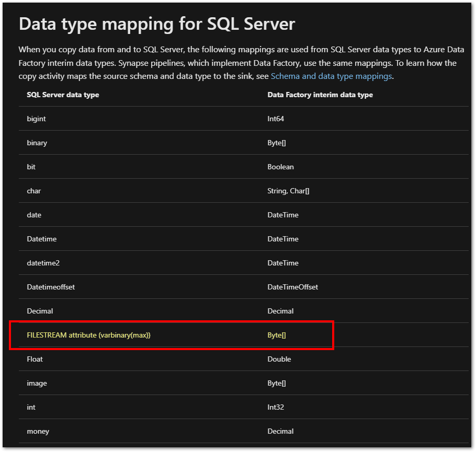Click the String, Char[] mapping value
This screenshot has height=452, width=476.
pyautogui.click(x=288, y=191)
